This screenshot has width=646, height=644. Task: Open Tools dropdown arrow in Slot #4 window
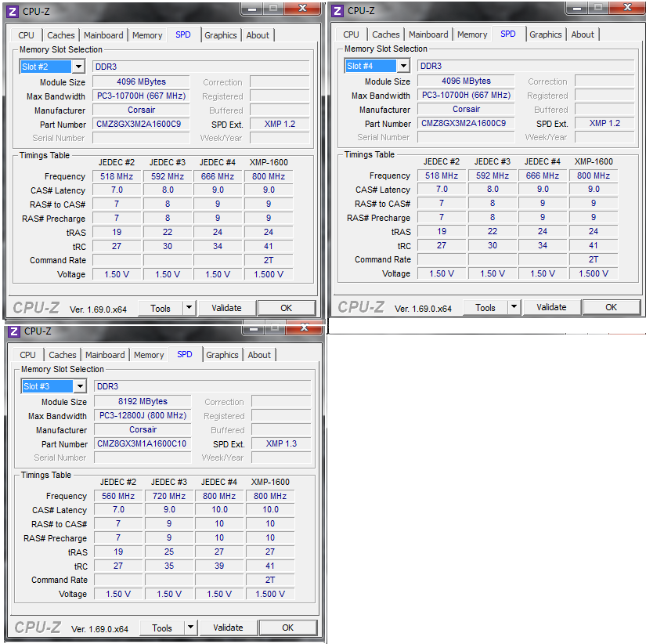[514, 307]
